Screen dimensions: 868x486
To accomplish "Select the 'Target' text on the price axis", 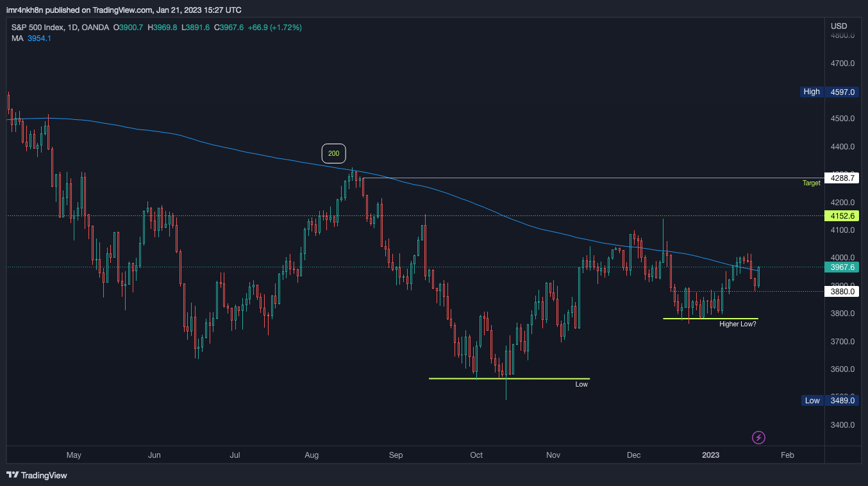I will 812,183.
